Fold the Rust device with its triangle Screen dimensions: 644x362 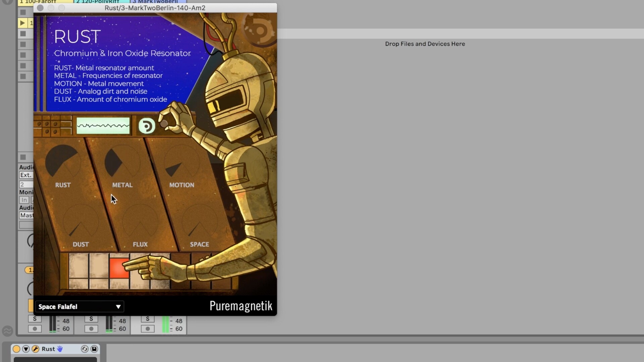(26, 349)
